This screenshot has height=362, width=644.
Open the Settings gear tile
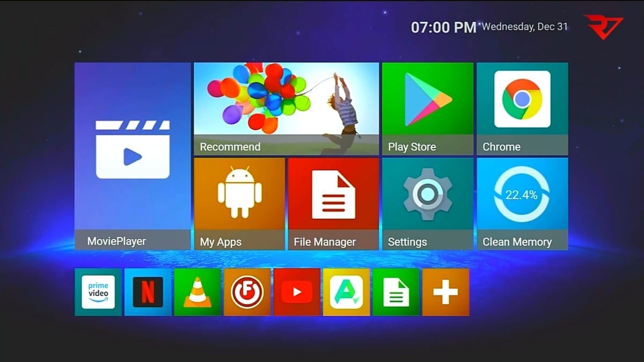(x=427, y=203)
